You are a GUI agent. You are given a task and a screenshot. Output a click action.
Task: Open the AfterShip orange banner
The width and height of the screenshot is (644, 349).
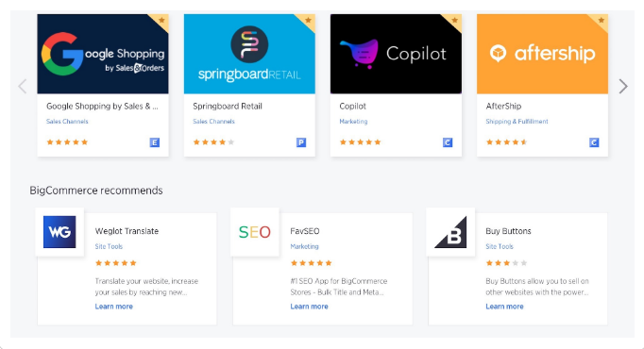[x=542, y=54]
